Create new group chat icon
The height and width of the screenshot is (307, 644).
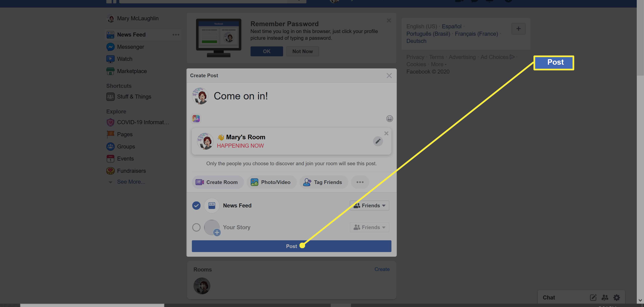pyautogui.click(x=605, y=297)
